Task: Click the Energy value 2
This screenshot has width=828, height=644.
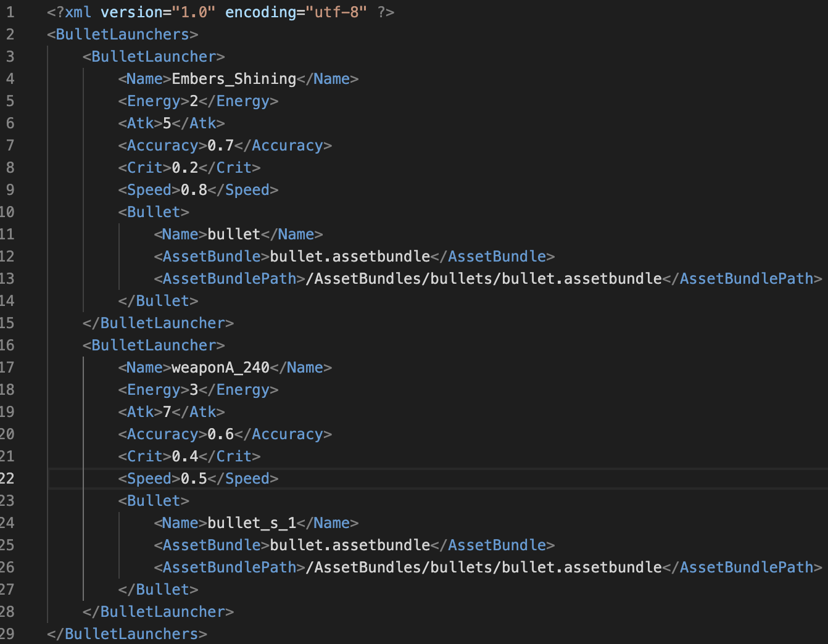Action: tap(194, 101)
